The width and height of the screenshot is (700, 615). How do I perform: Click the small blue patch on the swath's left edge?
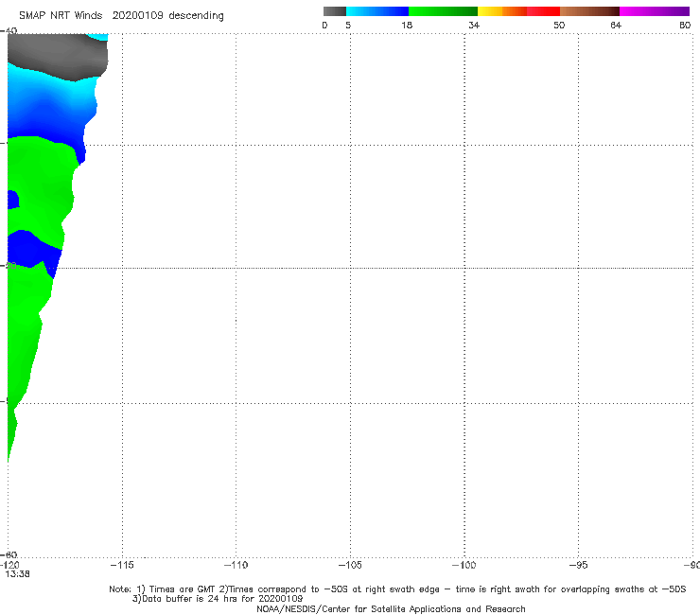tap(13, 200)
